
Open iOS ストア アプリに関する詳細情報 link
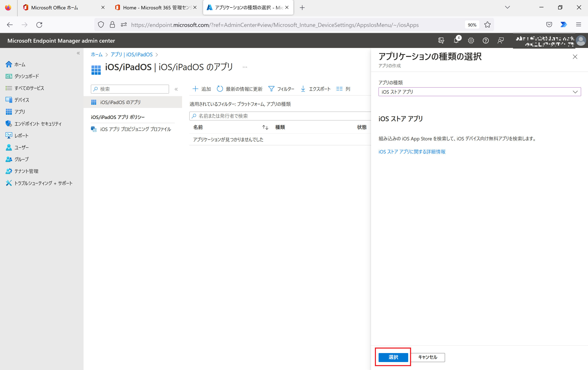coord(412,152)
